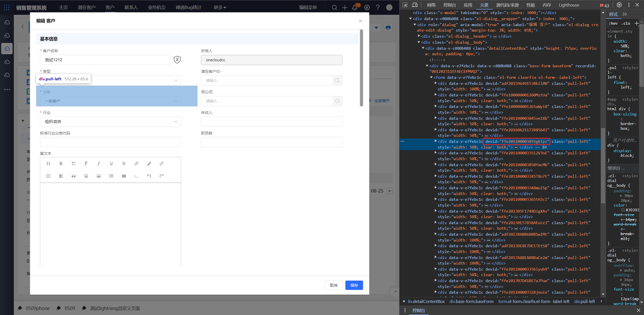Apply italic formatting in the rich text editor
Screen dimensions: 644x315
coord(99,164)
